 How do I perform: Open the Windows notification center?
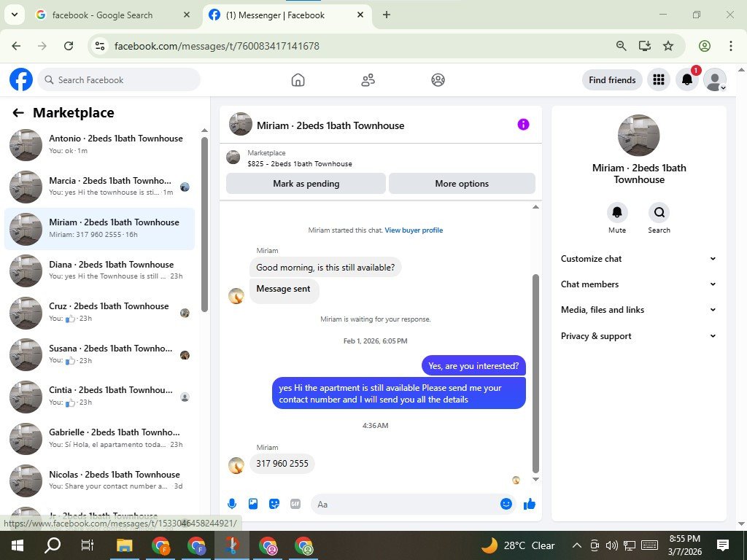723,545
